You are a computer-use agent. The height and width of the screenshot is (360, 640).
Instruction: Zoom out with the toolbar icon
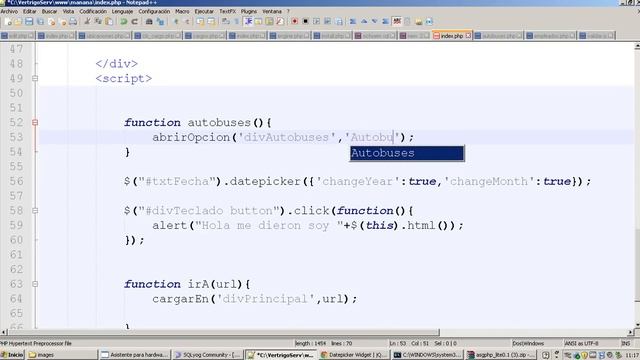[x=187, y=21]
